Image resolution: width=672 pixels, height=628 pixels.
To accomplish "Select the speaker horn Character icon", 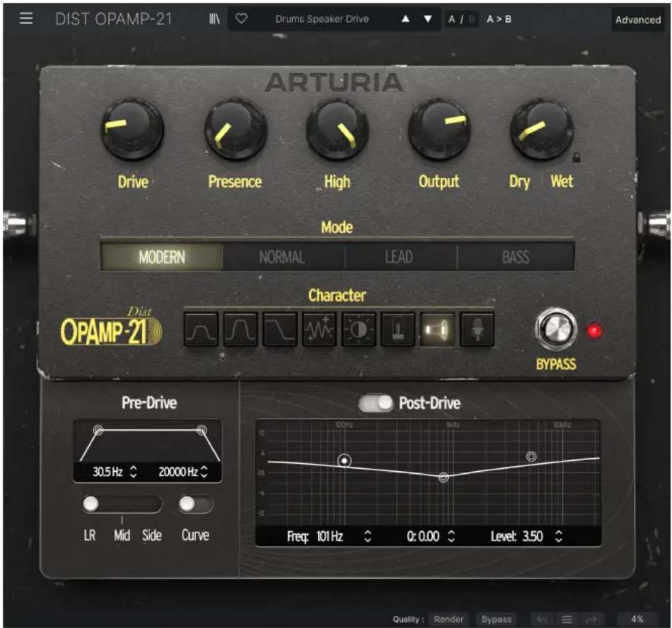I will click(x=438, y=330).
